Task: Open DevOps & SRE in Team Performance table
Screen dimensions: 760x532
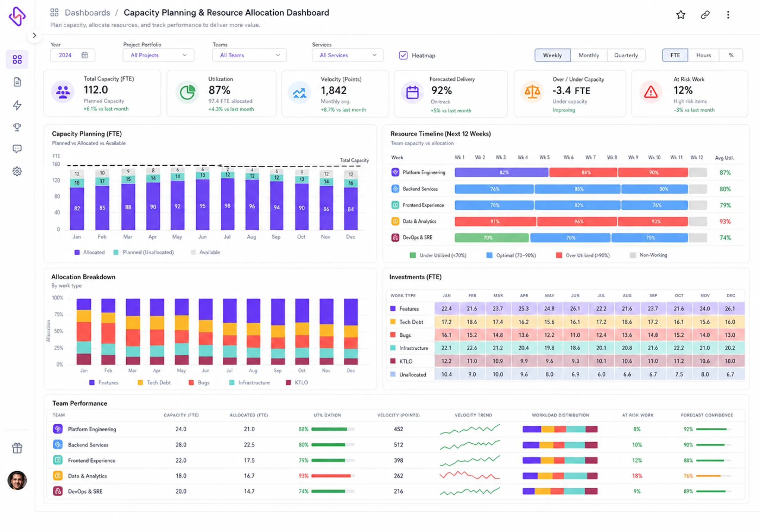Action: [x=85, y=492]
